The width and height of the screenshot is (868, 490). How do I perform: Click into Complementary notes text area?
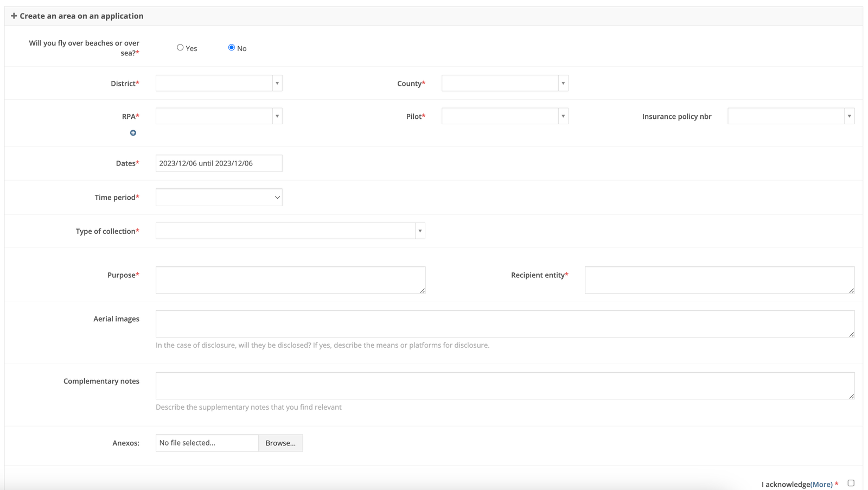pyautogui.click(x=505, y=386)
